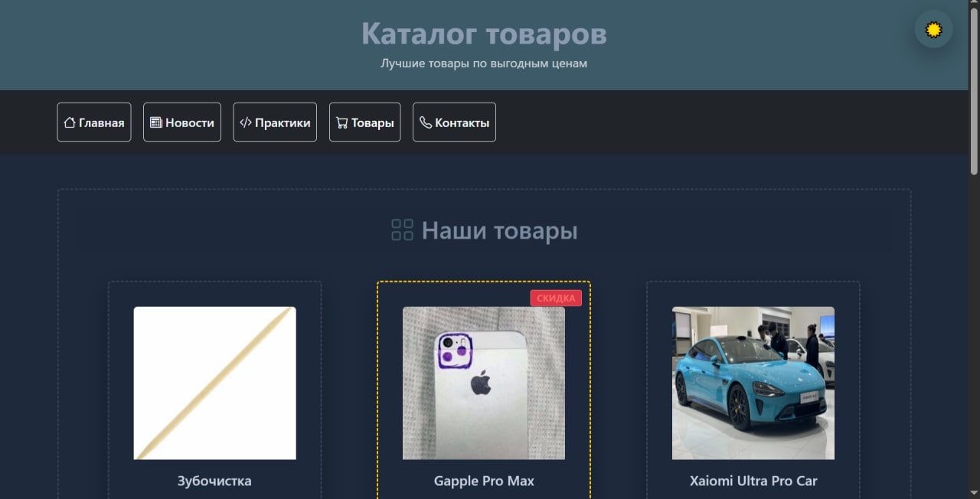Click the newspaper icon in Новости

(156, 122)
